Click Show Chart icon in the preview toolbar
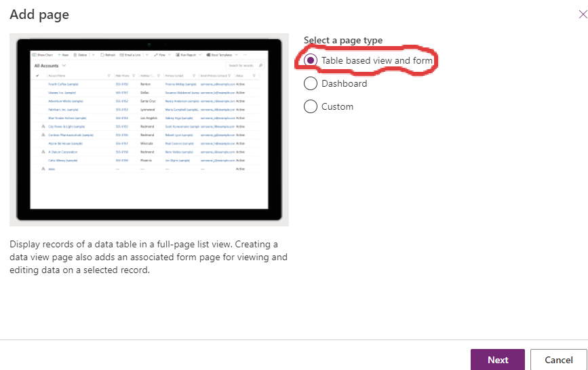Image resolution: width=588 pixels, height=370 pixels. pos(35,54)
